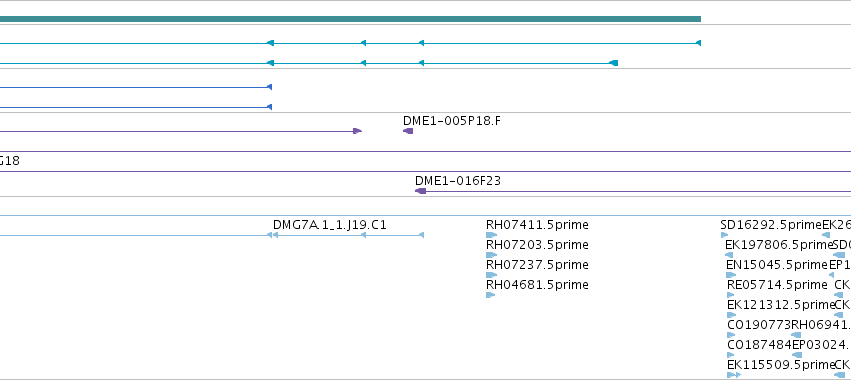Open the DMG7A.1_1.J19.C1 label
Viewport: 851px width, 380px height.
[330, 225]
